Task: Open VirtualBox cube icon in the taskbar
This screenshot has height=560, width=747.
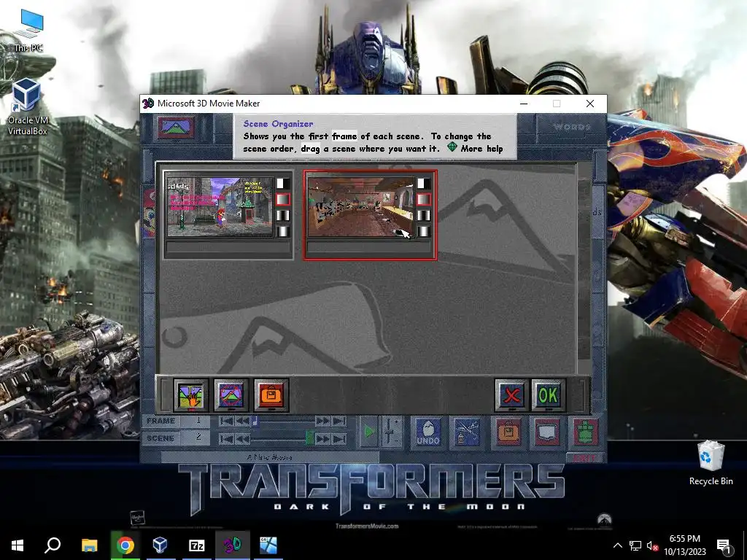Action: [x=160, y=545]
